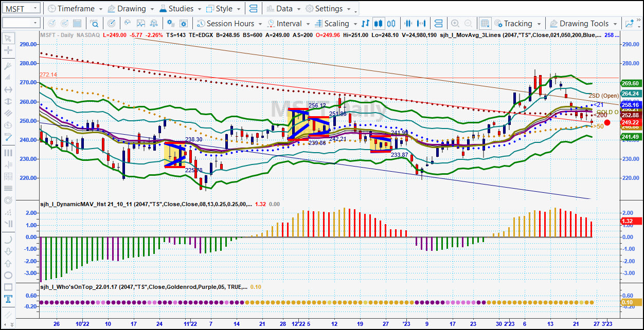644x330 pixels.
Task: Open the Style menu
Action: pos(223,9)
